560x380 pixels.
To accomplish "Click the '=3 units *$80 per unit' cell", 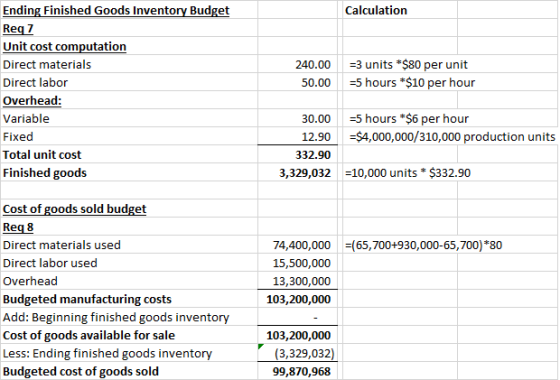I will 400,64.
